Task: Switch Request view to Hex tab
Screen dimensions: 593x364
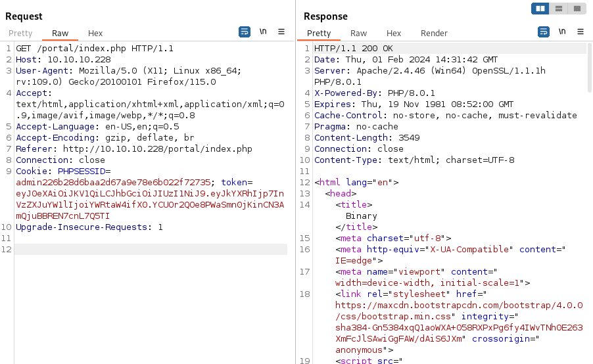Action: click(95, 34)
